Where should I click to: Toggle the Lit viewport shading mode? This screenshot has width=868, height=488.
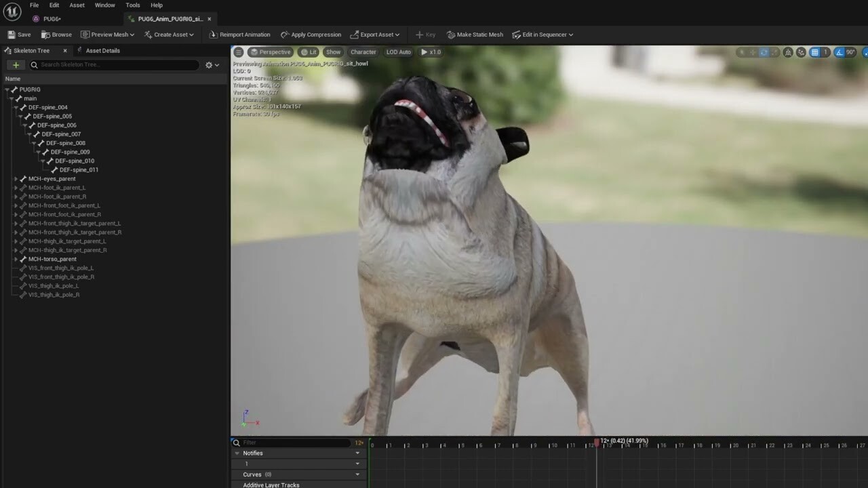point(309,52)
